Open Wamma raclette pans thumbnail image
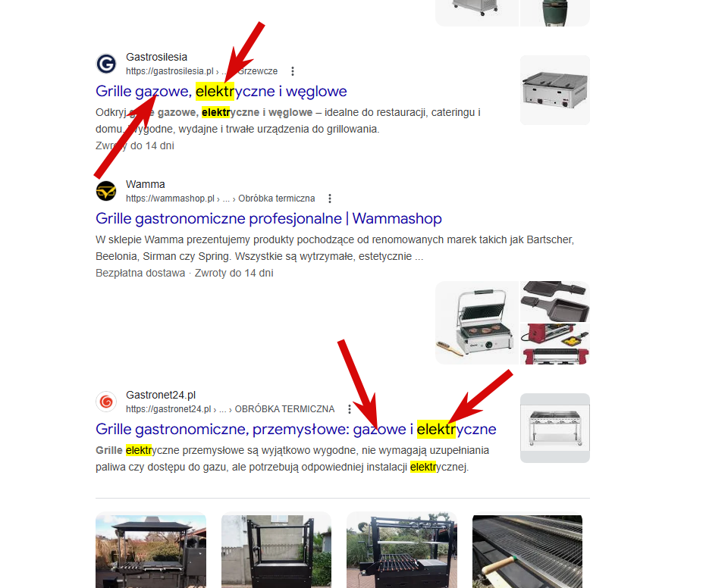Screen dimensions: 728x588 pyautogui.click(x=555, y=302)
